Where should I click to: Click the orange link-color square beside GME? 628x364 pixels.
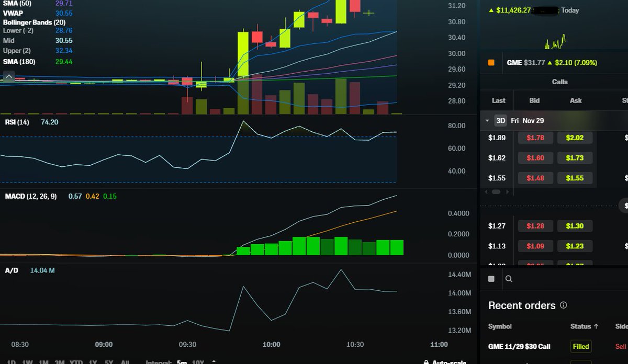[491, 63]
